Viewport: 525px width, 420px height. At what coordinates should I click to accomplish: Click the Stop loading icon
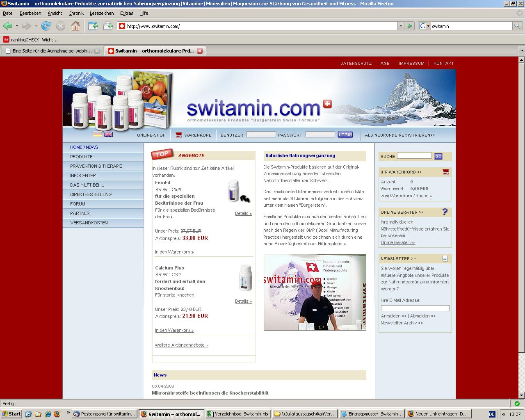pos(61,26)
